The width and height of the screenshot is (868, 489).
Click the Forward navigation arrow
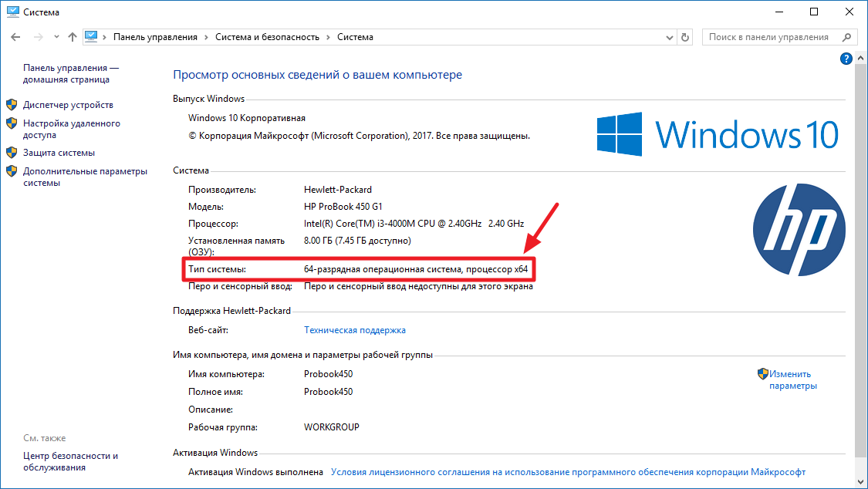pos(36,37)
